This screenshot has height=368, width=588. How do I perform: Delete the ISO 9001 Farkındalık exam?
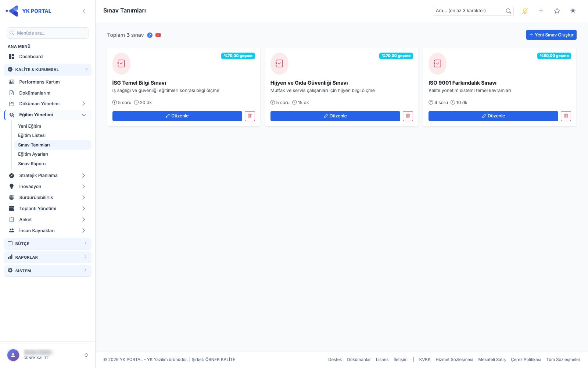pos(566,116)
